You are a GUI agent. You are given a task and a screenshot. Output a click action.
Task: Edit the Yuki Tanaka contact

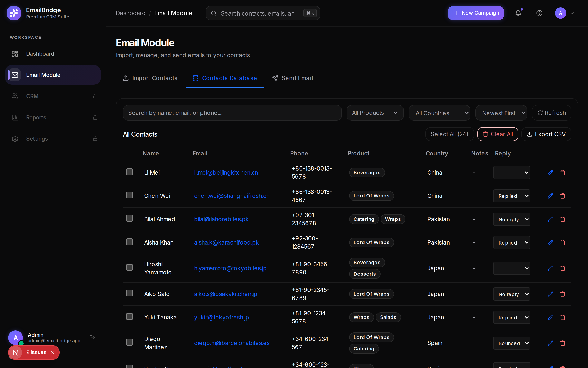click(550, 317)
